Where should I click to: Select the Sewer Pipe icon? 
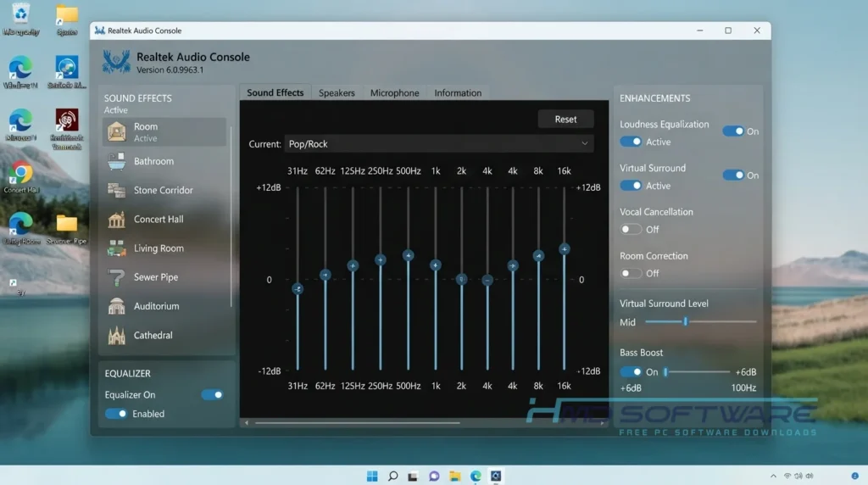[116, 277]
